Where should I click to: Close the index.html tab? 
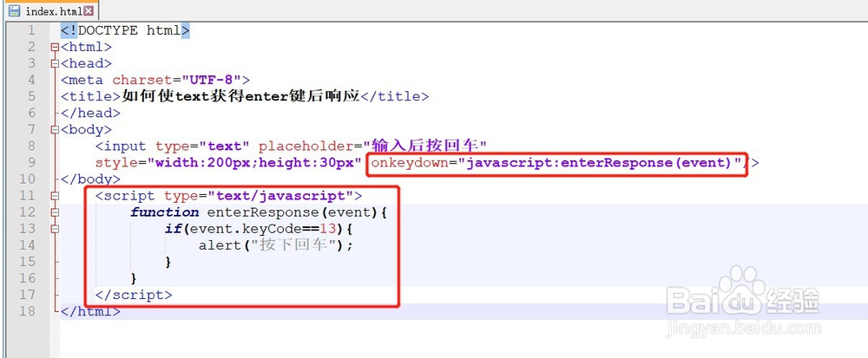[89, 10]
